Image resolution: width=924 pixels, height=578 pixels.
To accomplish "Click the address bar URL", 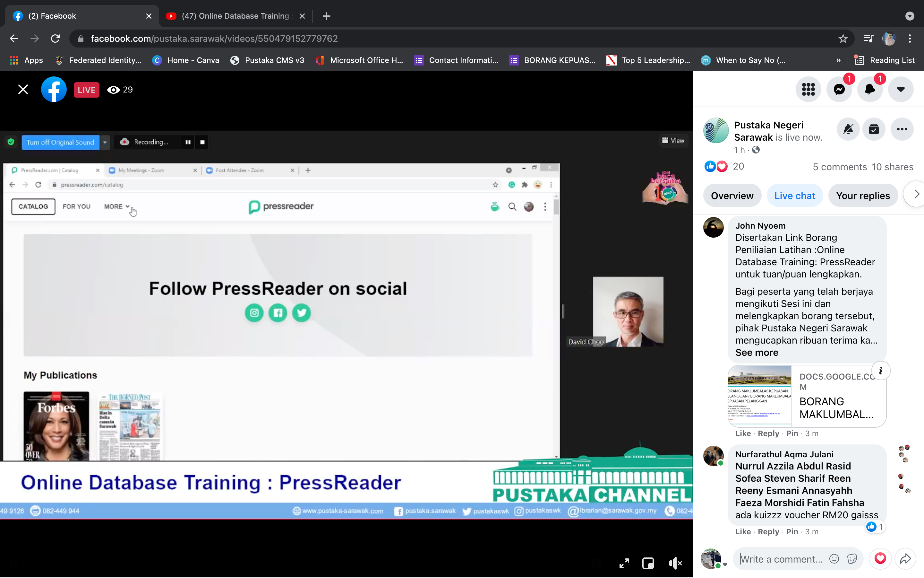I will (x=214, y=39).
